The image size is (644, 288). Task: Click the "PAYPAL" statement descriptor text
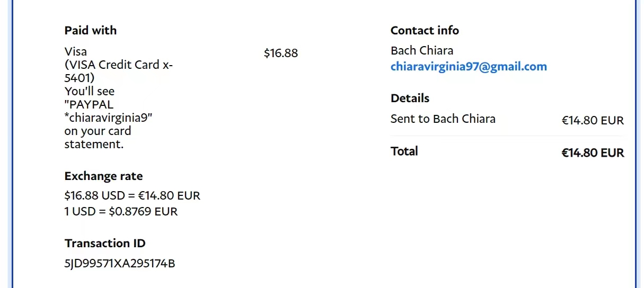point(91,104)
